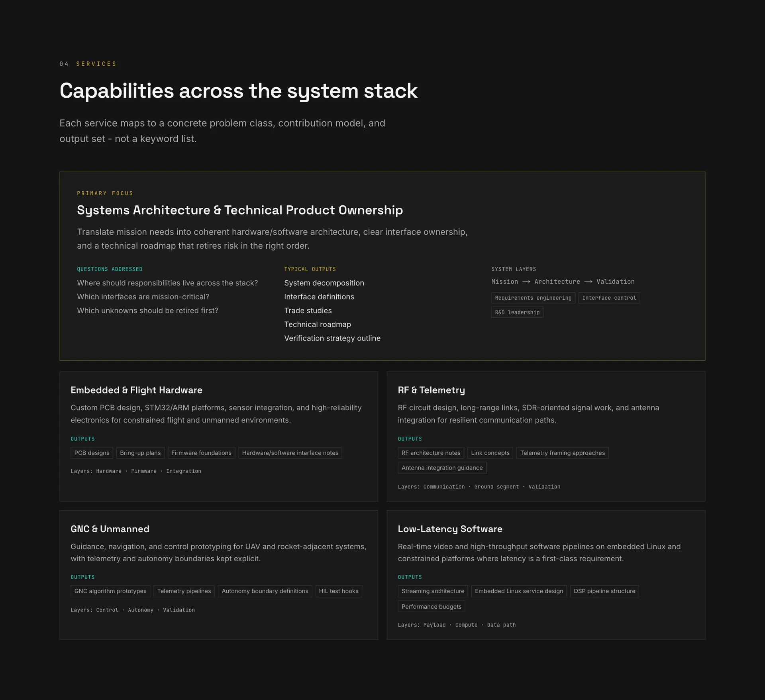Select the Interface control tag
This screenshot has width=765, height=700.
click(x=609, y=298)
